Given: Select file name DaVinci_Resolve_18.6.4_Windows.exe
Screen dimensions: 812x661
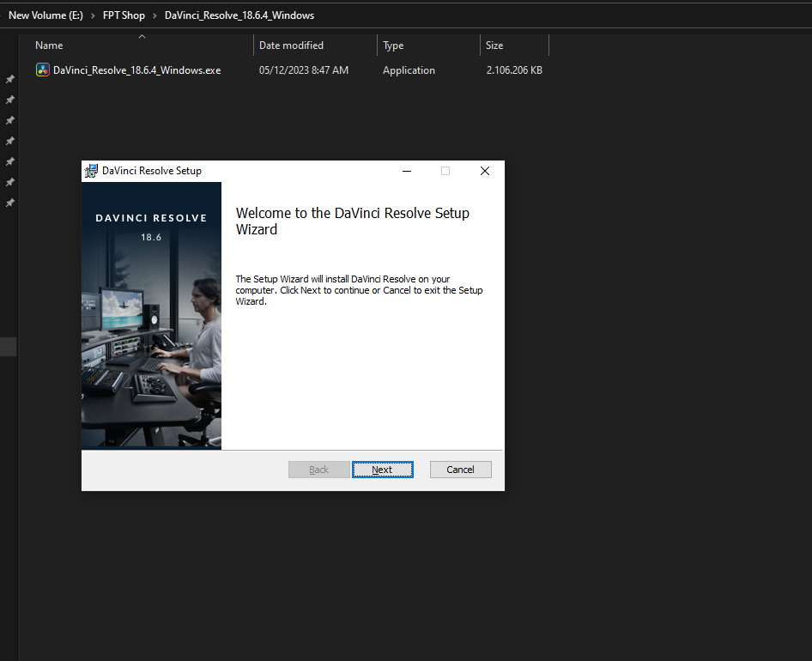Looking at the screenshot, I should coord(136,70).
